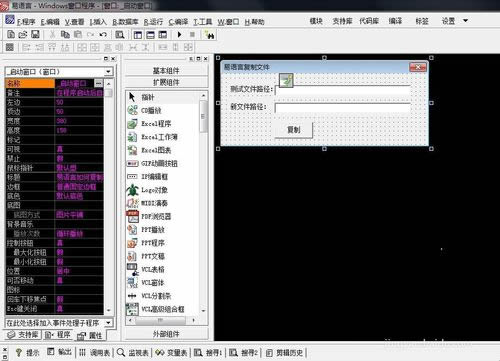Click 设置 on the right menu strip

tap(448, 21)
